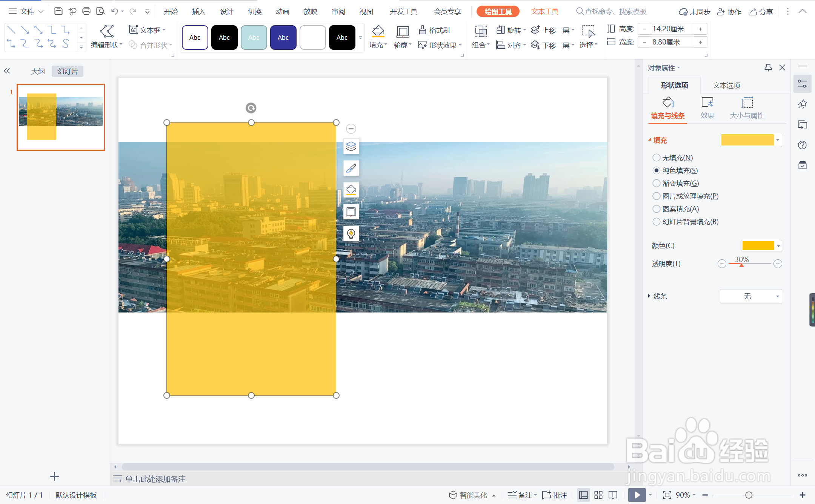Switch to the Outline (大纲) panel tab
The width and height of the screenshot is (815, 504).
coord(38,71)
